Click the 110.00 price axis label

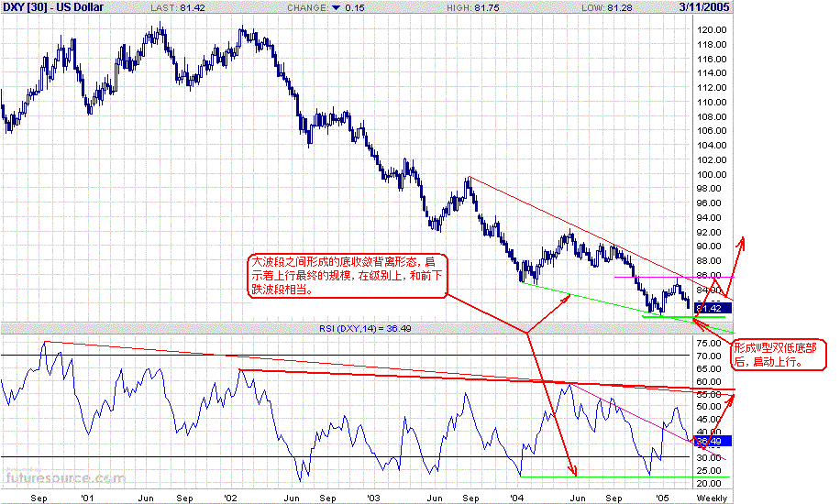[x=712, y=102]
